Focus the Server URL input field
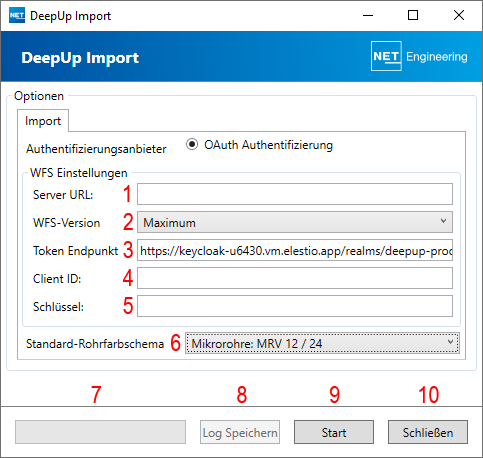This screenshot has width=483, height=458. coord(295,194)
